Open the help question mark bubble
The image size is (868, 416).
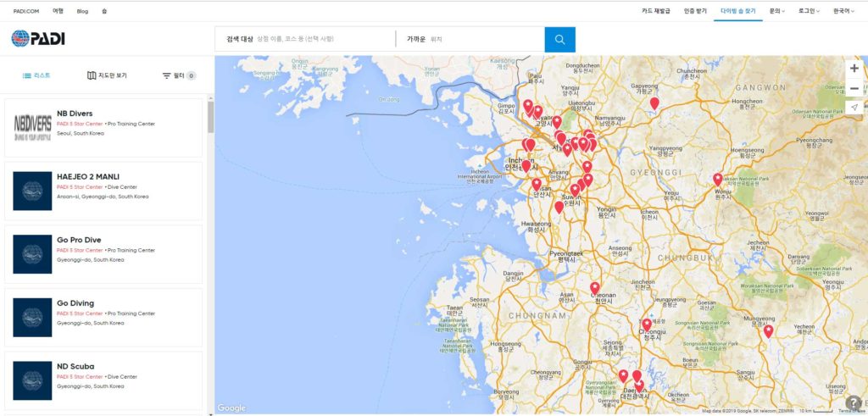pos(852,402)
